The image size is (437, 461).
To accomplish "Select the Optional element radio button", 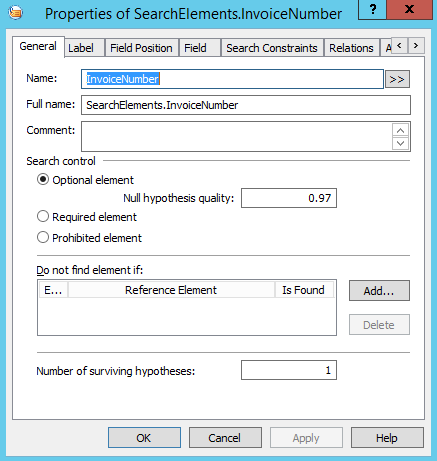I will click(43, 180).
